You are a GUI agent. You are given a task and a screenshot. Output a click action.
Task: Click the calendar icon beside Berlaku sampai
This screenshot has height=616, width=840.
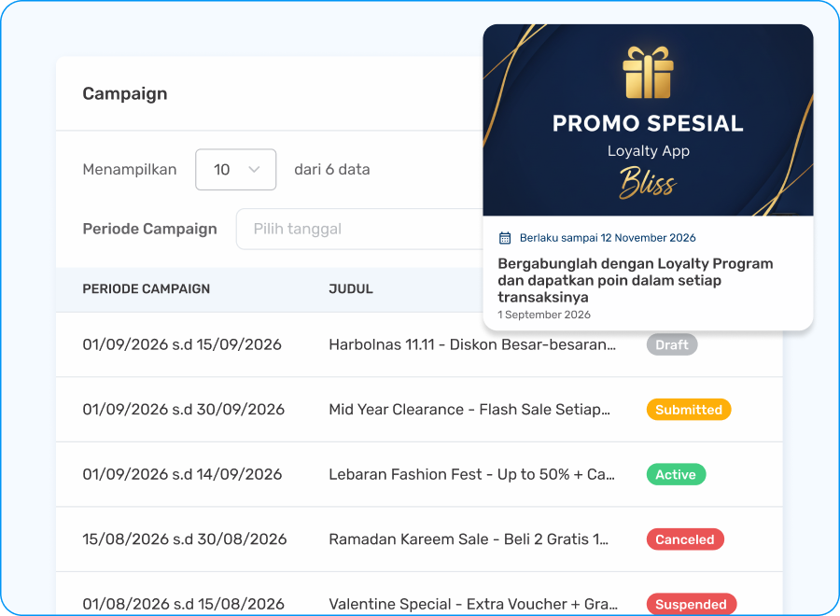tap(505, 238)
